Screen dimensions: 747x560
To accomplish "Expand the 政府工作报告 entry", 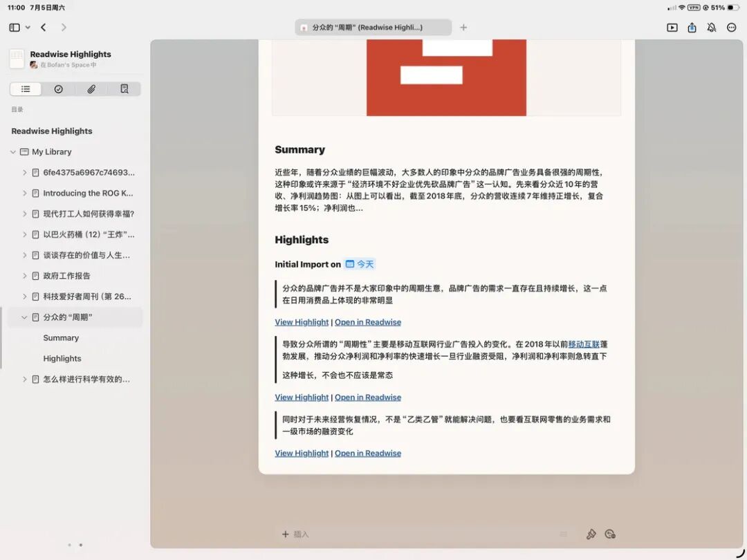I will 24,276.
